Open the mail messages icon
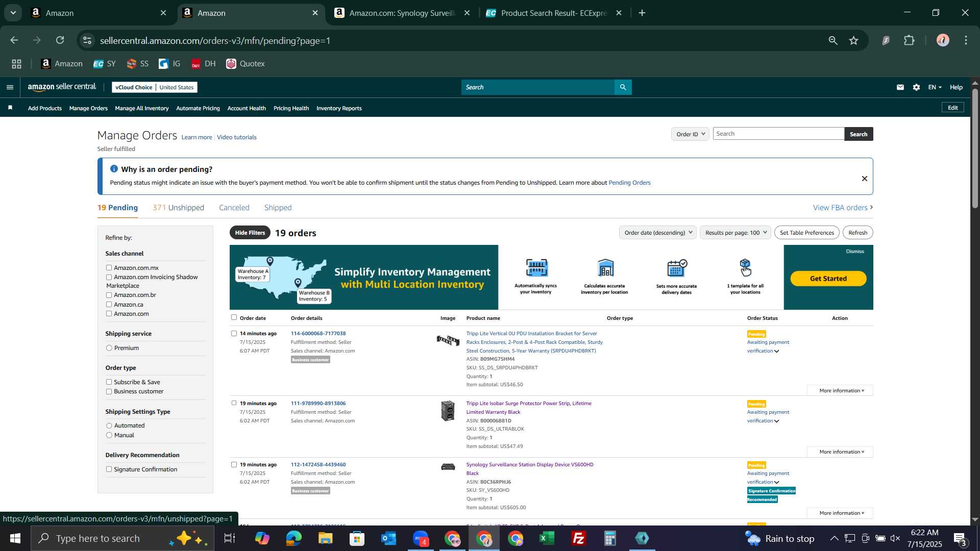The width and height of the screenshot is (980, 551). [900, 87]
